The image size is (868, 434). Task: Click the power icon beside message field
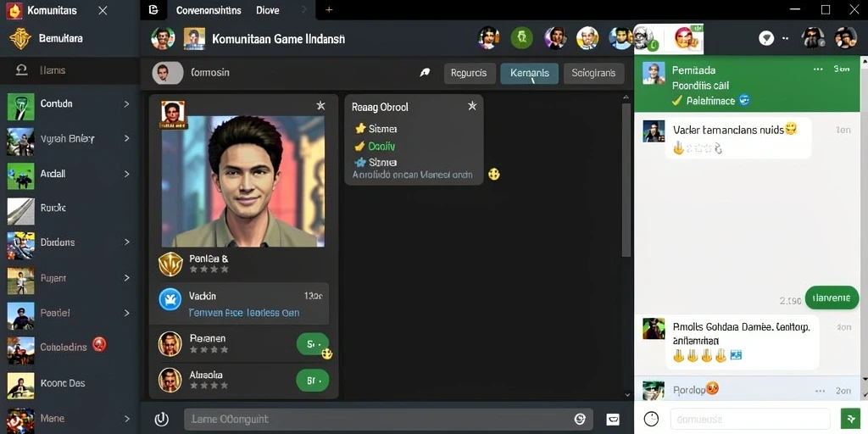coord(161,419)
